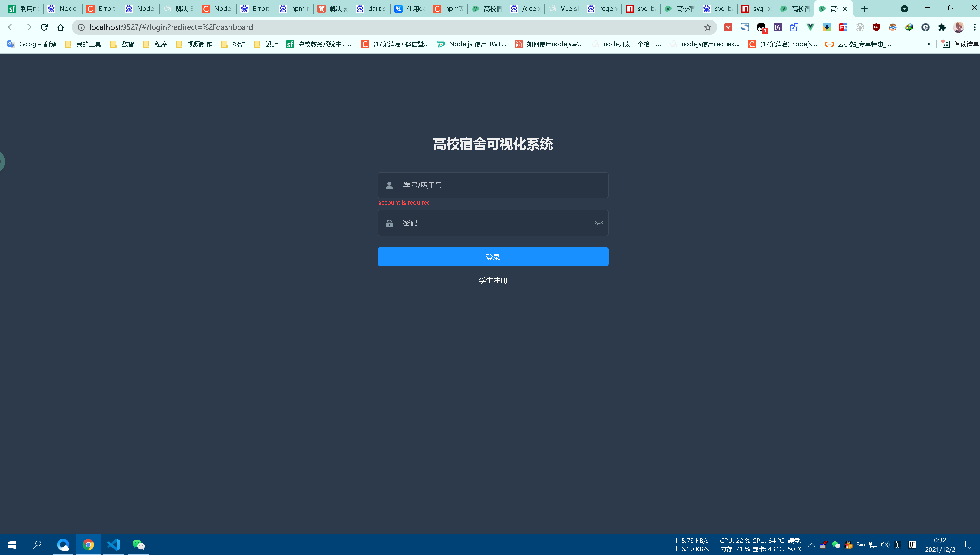Open WeChat from the taskbar

[138, 544]
